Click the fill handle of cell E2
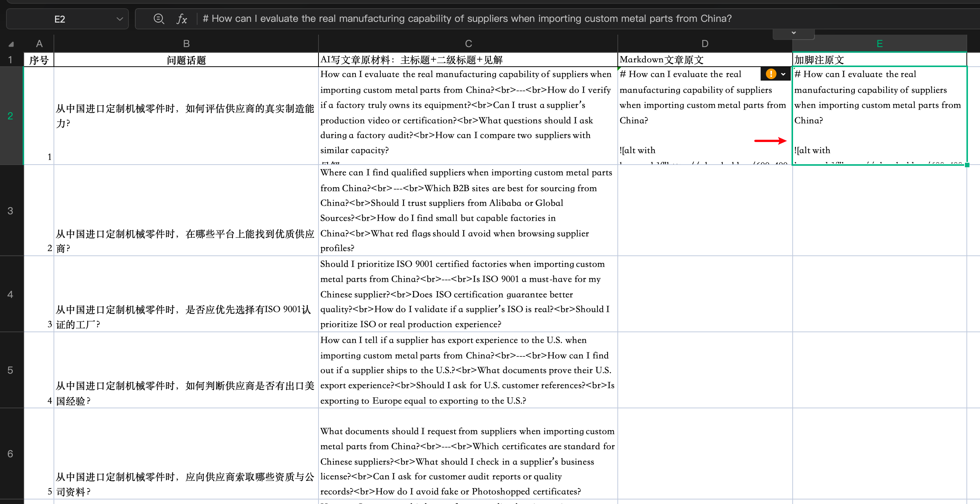 967,165
